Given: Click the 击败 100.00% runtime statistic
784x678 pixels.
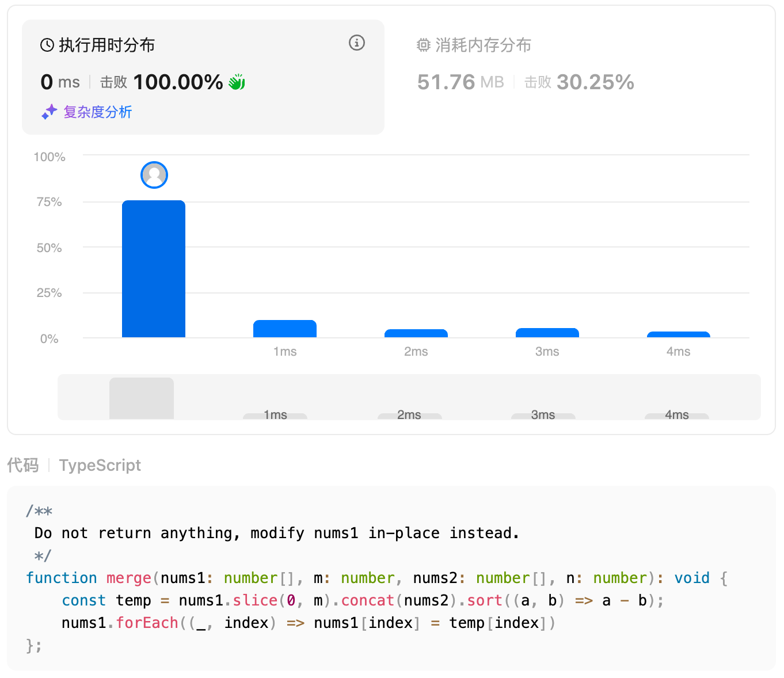Looking at the screenshot, I should coord(162,82).
